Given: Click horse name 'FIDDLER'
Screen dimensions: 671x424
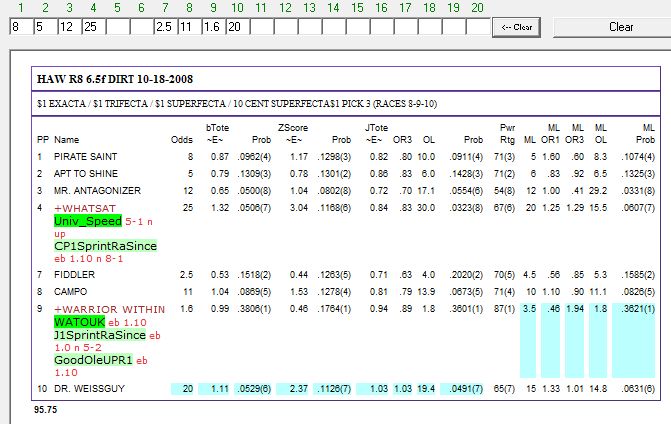Looking at the screenshot, I should [74, 275].
